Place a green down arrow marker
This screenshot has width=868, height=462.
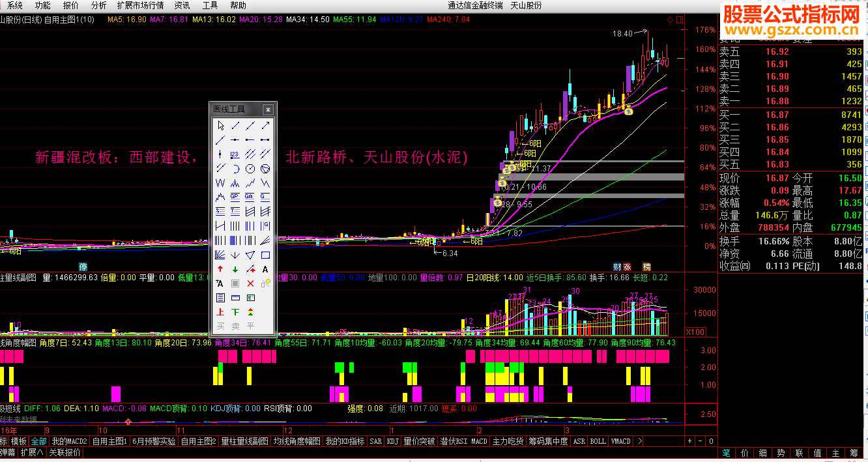(x=235, y=268)
